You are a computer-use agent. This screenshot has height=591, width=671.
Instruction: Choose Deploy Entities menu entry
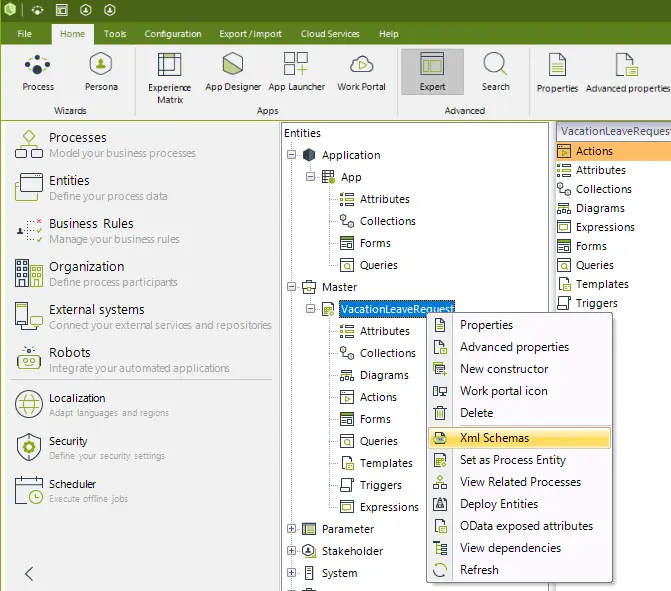[519, 504]
